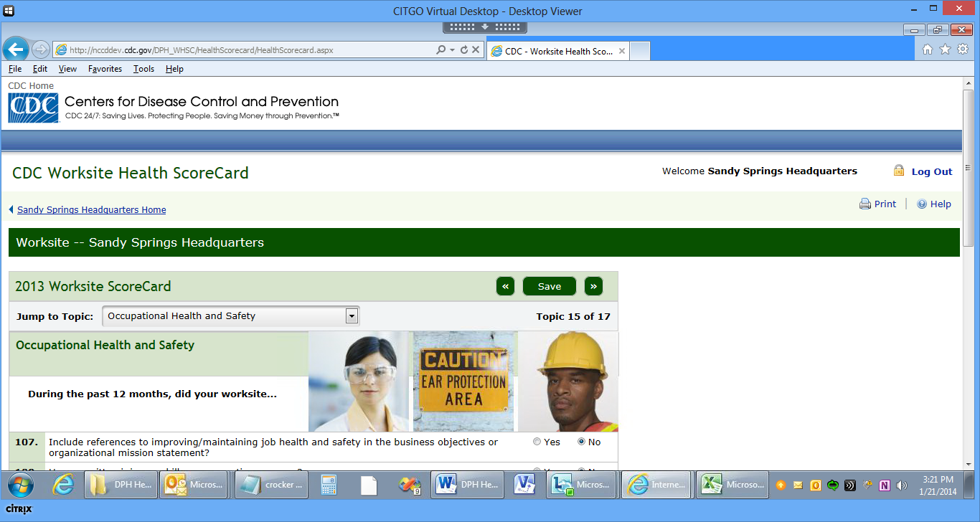This screenshot has width=980, height=522.
Task: Open Favorites with the star icon
Action: (945, 49)
